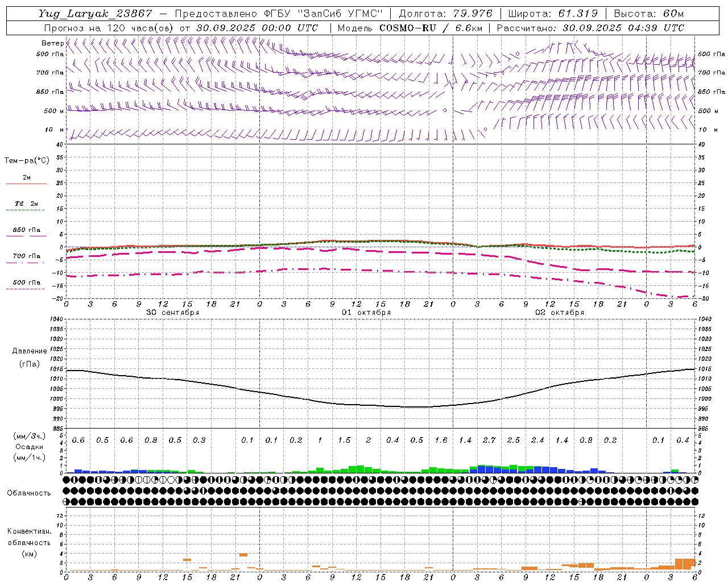Click the Модель COSMO-RU / 6.6км text

point(410,28)
